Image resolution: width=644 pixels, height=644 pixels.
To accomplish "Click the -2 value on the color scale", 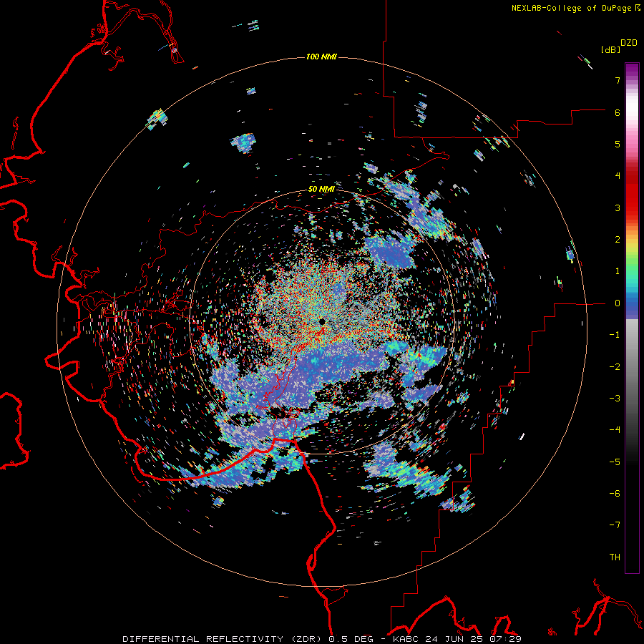I will click(615, 367).
